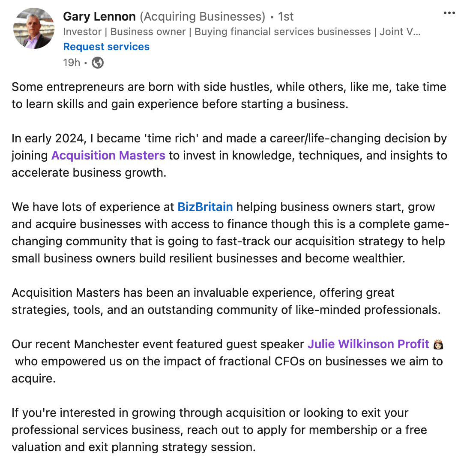Viewport: 467px width, 476px height.
Task: Click the globe public visibility icon
Action: click(98, 63)
